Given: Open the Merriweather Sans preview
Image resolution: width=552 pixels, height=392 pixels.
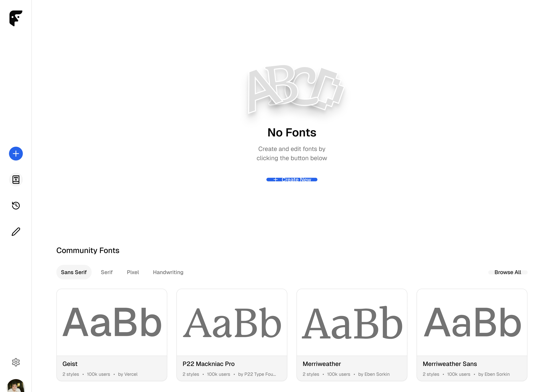Looking at the screenshot, I should pos(472,322).
